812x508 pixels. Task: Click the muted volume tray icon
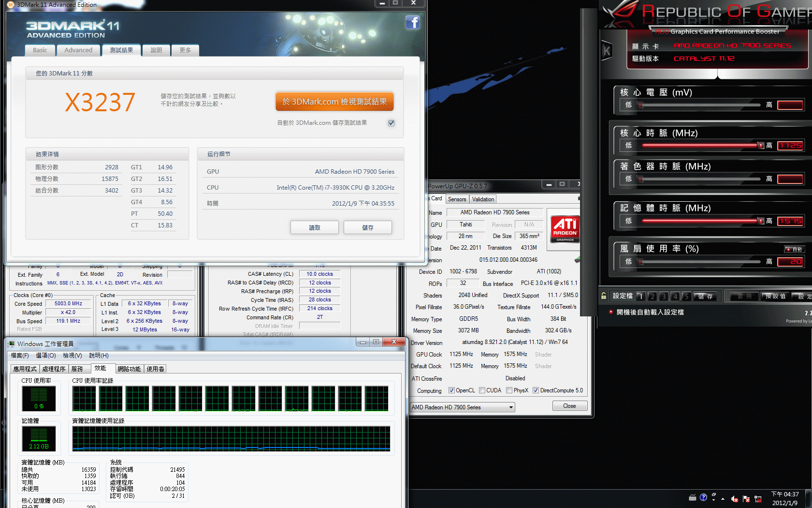coord(735,499)
